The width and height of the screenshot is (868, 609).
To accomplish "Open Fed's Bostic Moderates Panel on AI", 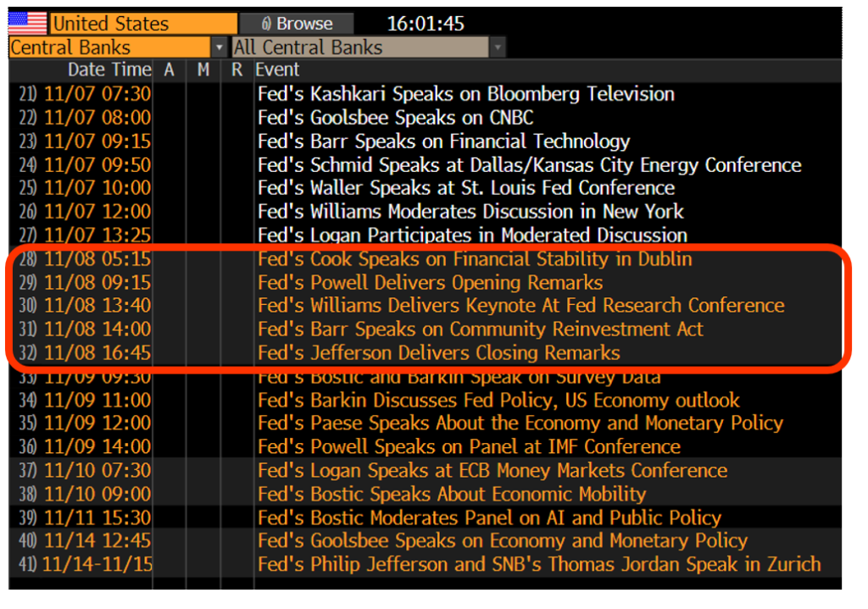I will (x=489, y=518).
